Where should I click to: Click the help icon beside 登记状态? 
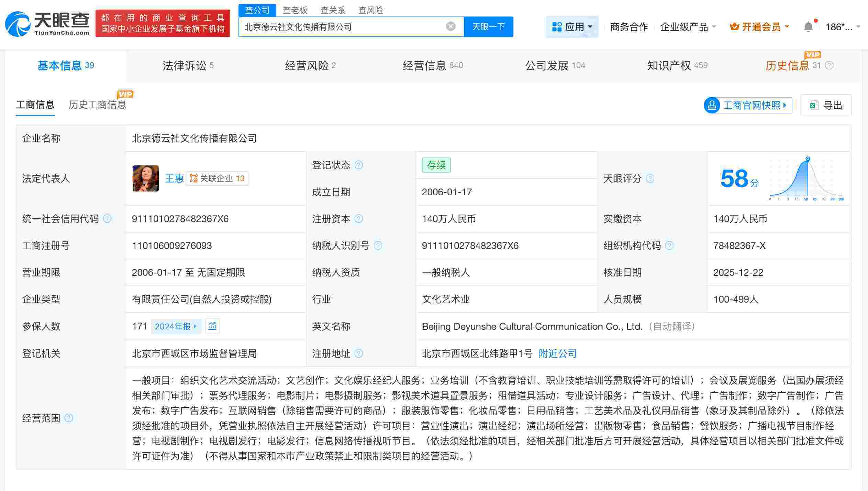point(358,165)
